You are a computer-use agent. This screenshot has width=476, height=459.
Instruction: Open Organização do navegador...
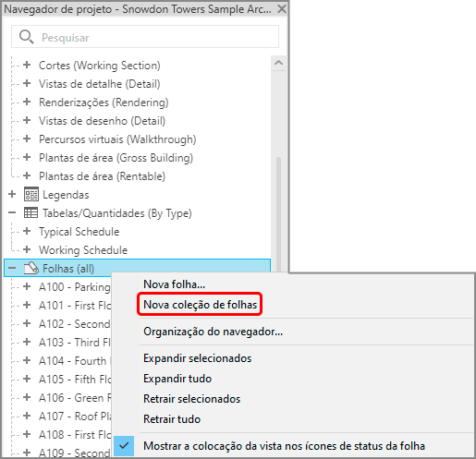pyautogui.click(x=213, y=332)
